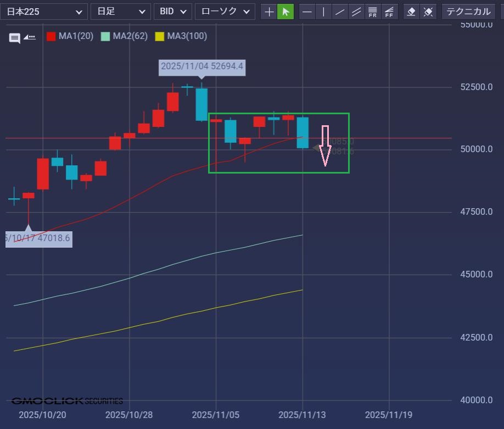Click the yellow MA3(100) color swatch
This screenshot has width=504, height=429.
point(160,37)
